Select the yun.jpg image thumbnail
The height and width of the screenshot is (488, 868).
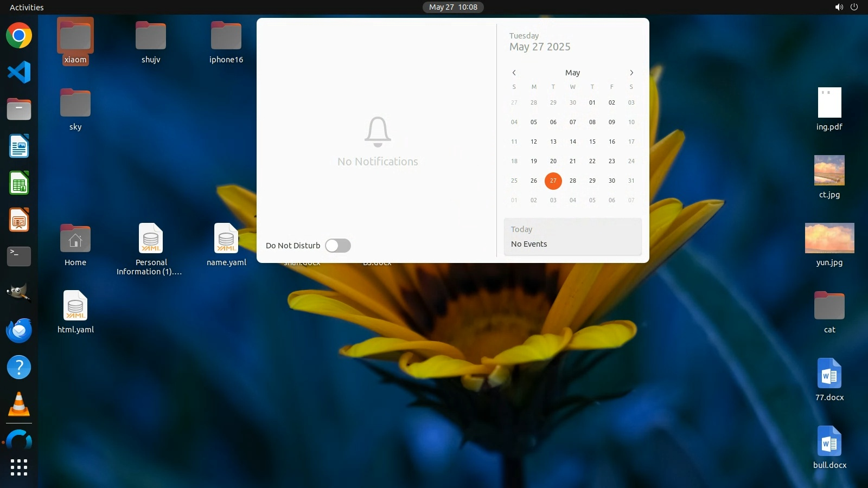pos(829,238)
